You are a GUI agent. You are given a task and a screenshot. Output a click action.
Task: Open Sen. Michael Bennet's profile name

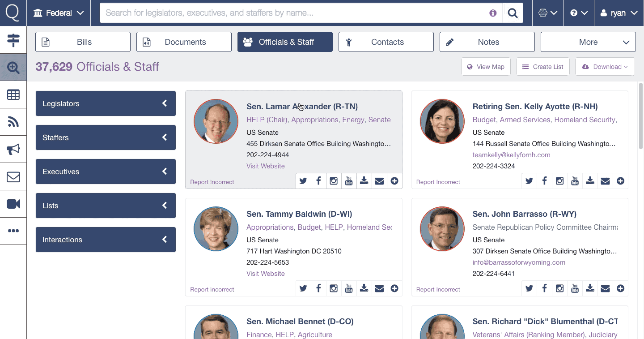[x=300, y=322]
